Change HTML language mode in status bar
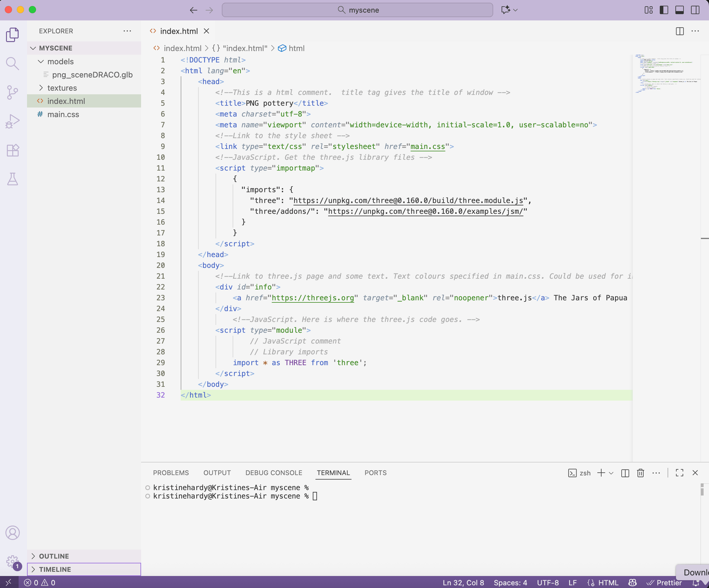Screen dimensions: 709x588 click(x=608, y=583)
